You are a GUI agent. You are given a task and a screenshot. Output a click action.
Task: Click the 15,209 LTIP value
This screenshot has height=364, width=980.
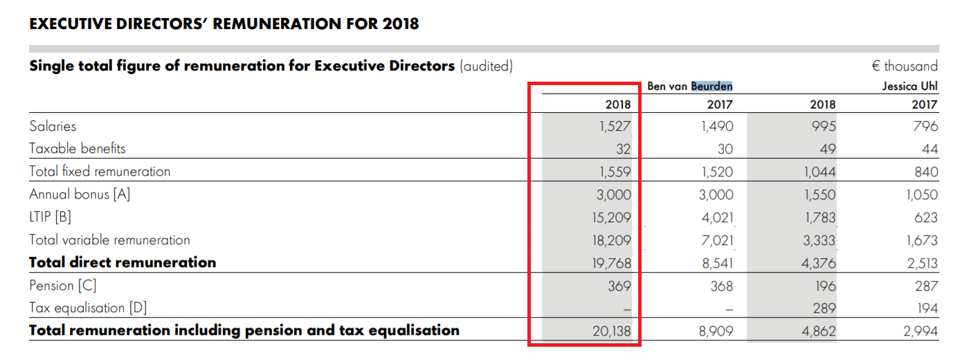[x=612, y=217]
